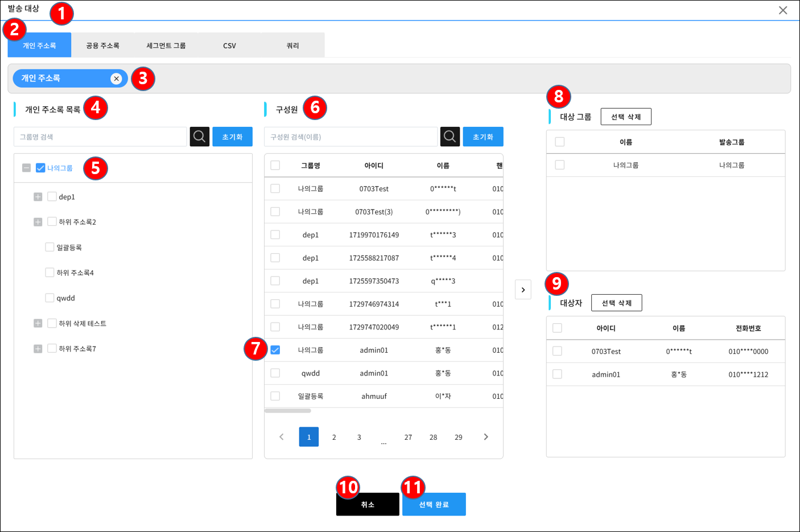The image size is (800, 532).
Task: Click 선택 삭제 for 대상 그룹
Action: point(626,117)
